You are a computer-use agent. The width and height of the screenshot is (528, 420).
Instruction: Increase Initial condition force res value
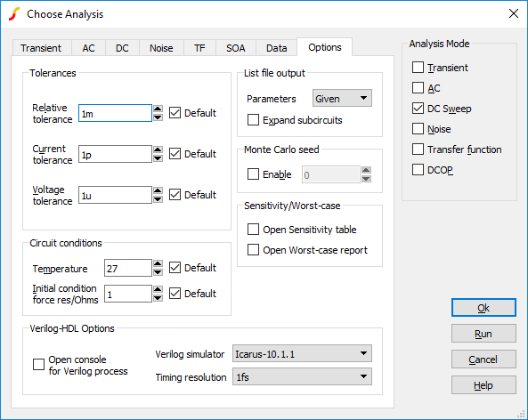pos(158,290)
